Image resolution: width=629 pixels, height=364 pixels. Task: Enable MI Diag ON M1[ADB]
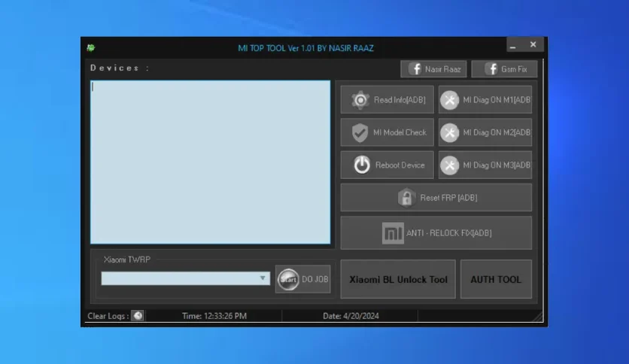tap(485, 99)
